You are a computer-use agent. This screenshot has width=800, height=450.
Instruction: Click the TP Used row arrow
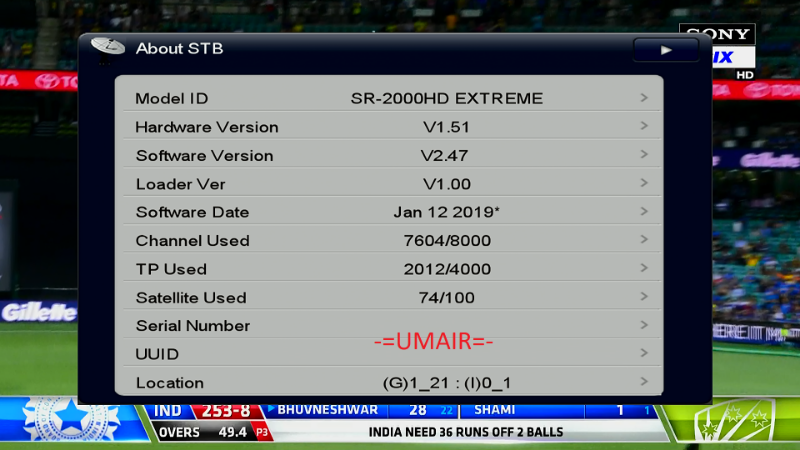pyautogui.click(x=645, y=269)
